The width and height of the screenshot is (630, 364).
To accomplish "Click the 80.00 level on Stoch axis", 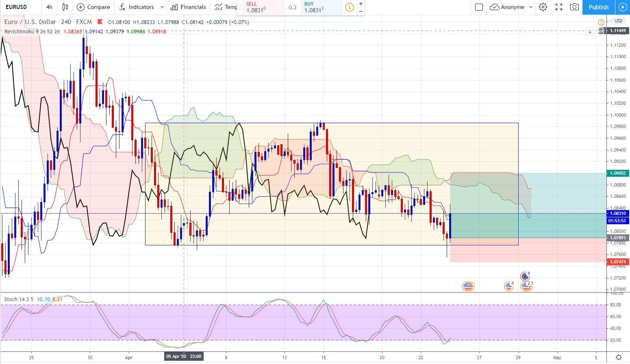I will point(615,305).
